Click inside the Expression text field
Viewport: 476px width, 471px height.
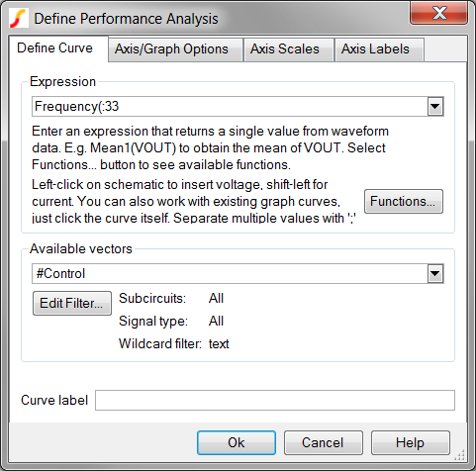tap(230, 107)
